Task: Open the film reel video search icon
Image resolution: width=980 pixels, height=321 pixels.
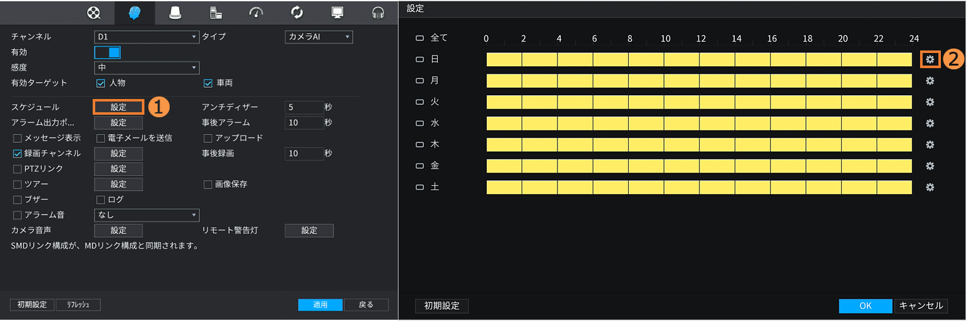Action: click(x=93, y=13)
